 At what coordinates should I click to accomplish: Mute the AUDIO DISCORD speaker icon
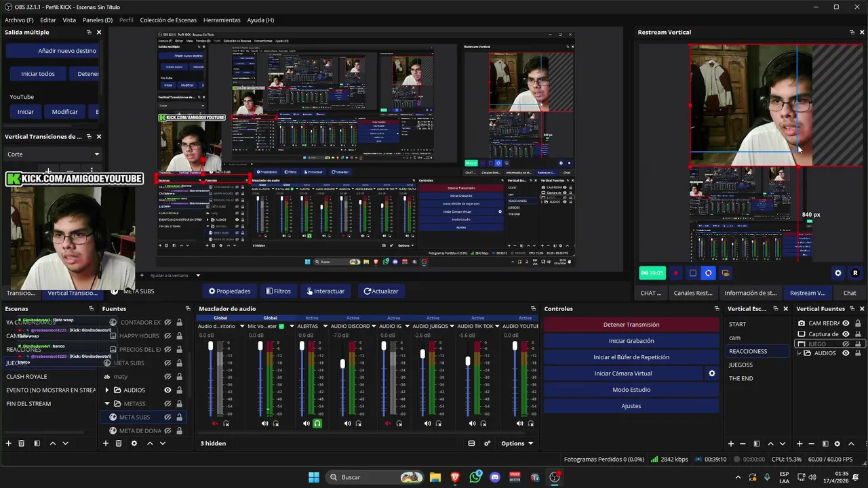pyautogui.click(x=347, y=424)
